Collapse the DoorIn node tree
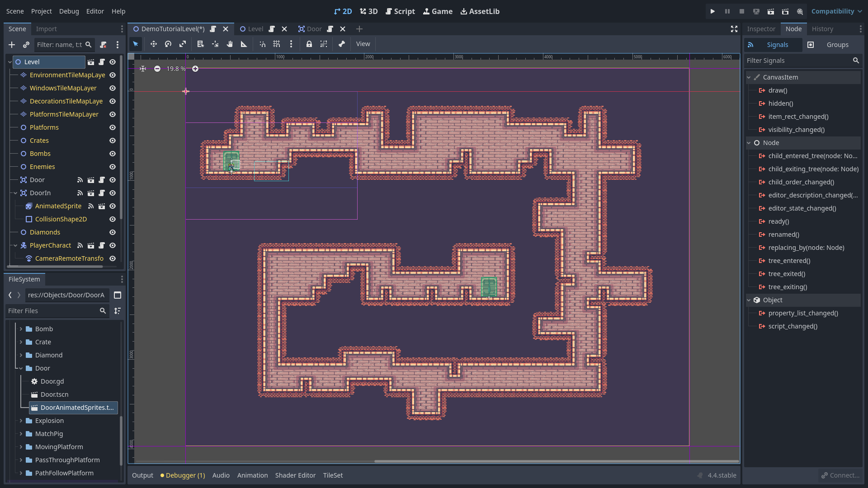Screen dimensions: 868x488 point(15,193)
